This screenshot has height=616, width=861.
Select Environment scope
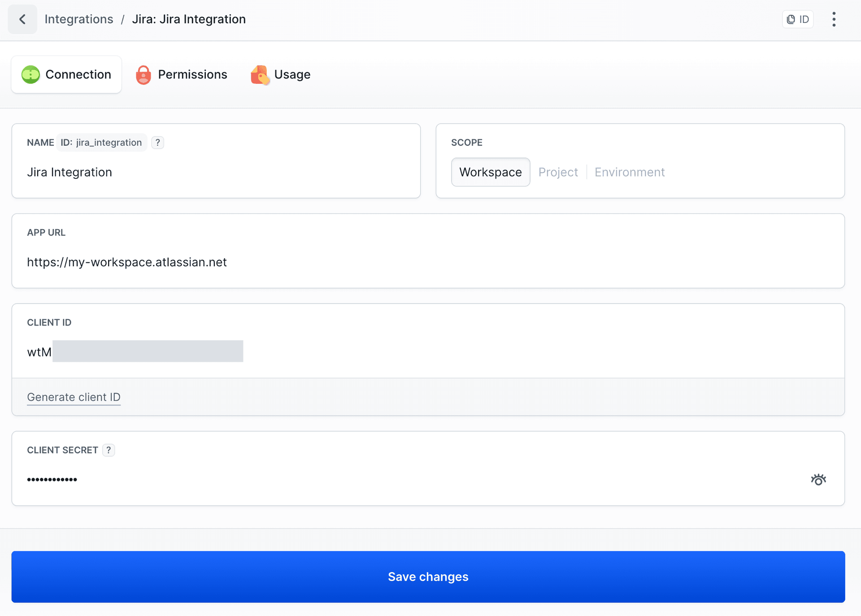pyautogui.click(x=629, y=172)
